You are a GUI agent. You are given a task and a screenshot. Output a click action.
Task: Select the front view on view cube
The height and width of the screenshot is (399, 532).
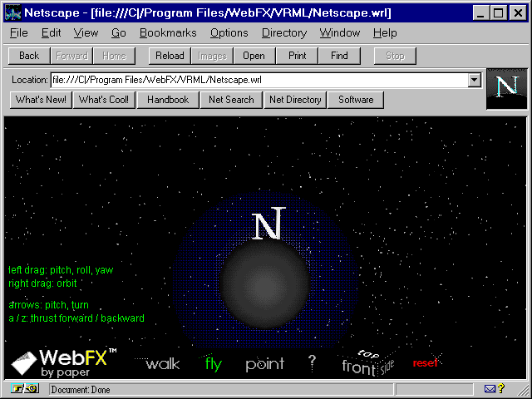pyautogui.click(x=358, y=367)
